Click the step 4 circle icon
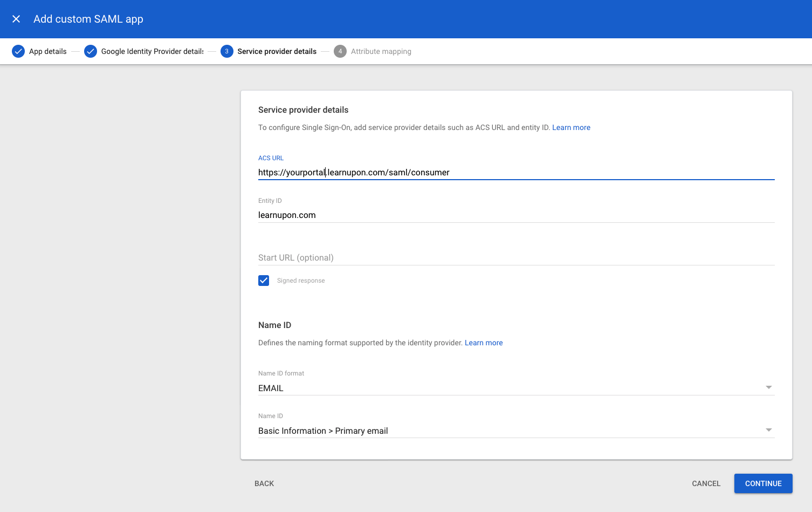Image resolution: width=812 pixels, height=512 pixels. pyautogui.click(x=340, y=51)
